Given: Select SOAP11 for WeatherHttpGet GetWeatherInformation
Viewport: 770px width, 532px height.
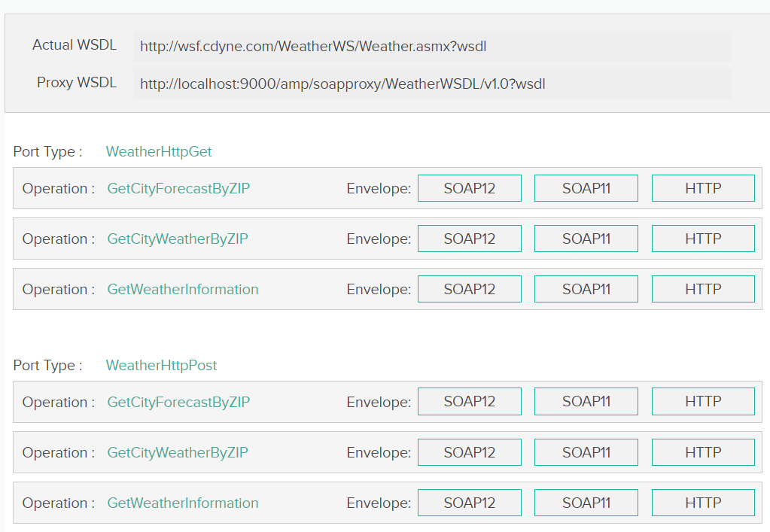Looking at the screenshot, I should tap(586, 289).
